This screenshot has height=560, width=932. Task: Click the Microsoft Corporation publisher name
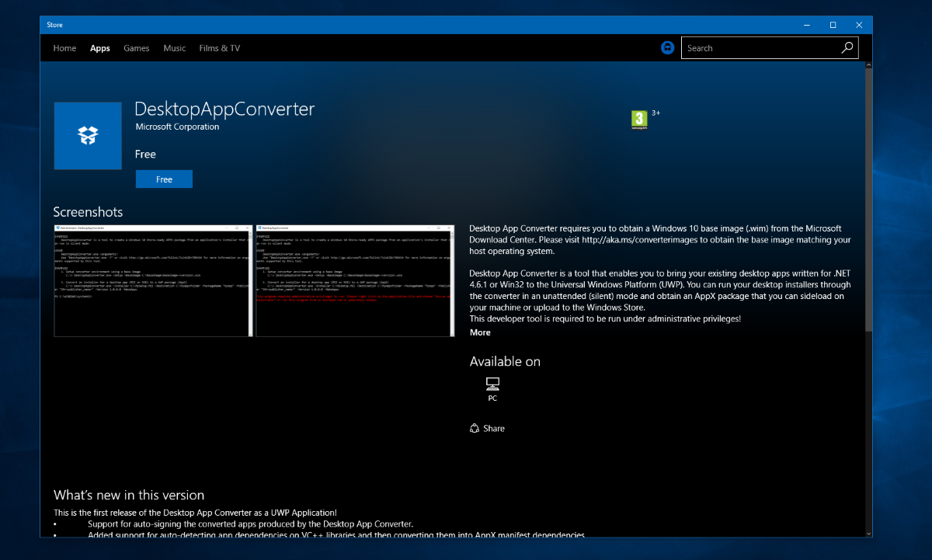pos(177,127)
